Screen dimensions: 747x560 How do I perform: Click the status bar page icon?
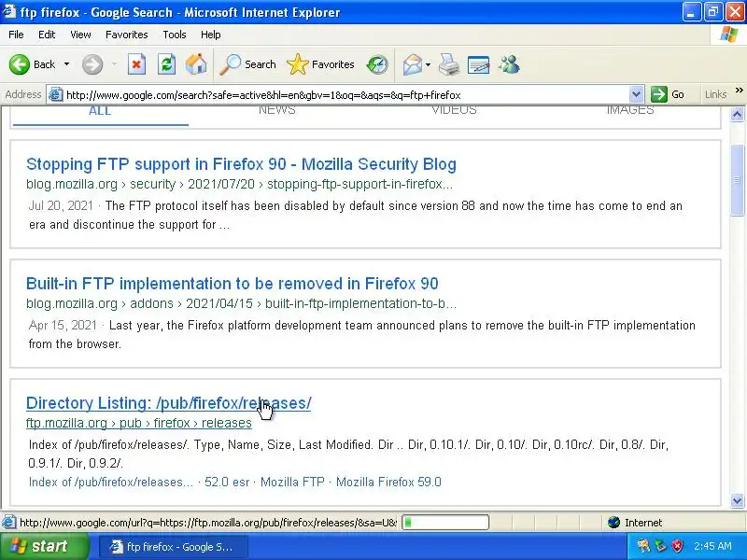[x=8, y=523]
